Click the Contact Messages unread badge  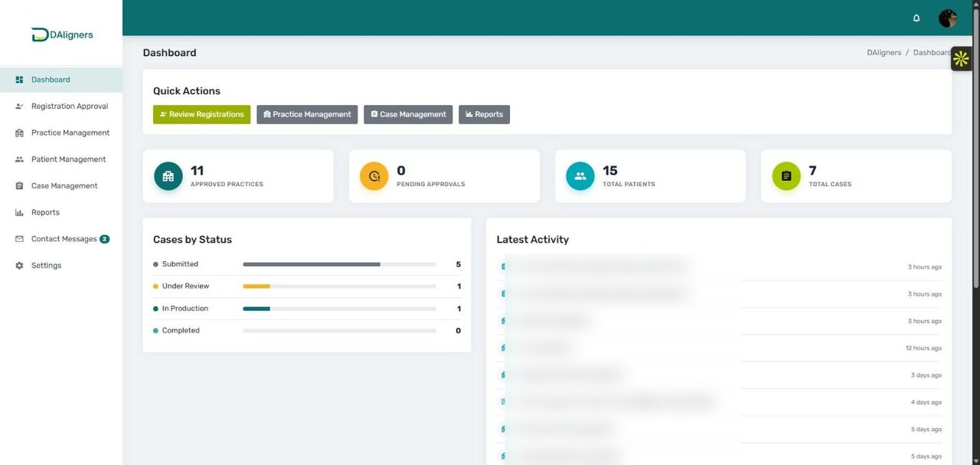(x=104, y=239)
